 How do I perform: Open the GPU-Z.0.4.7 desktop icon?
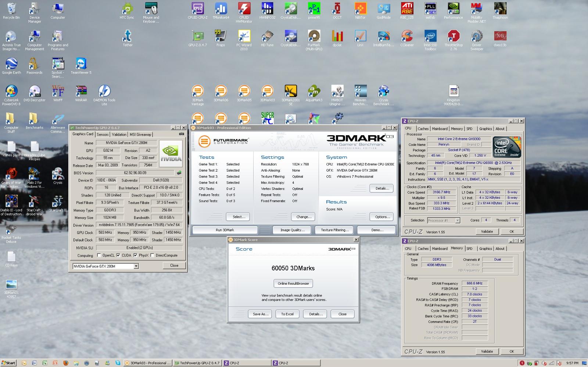point(198,38)
